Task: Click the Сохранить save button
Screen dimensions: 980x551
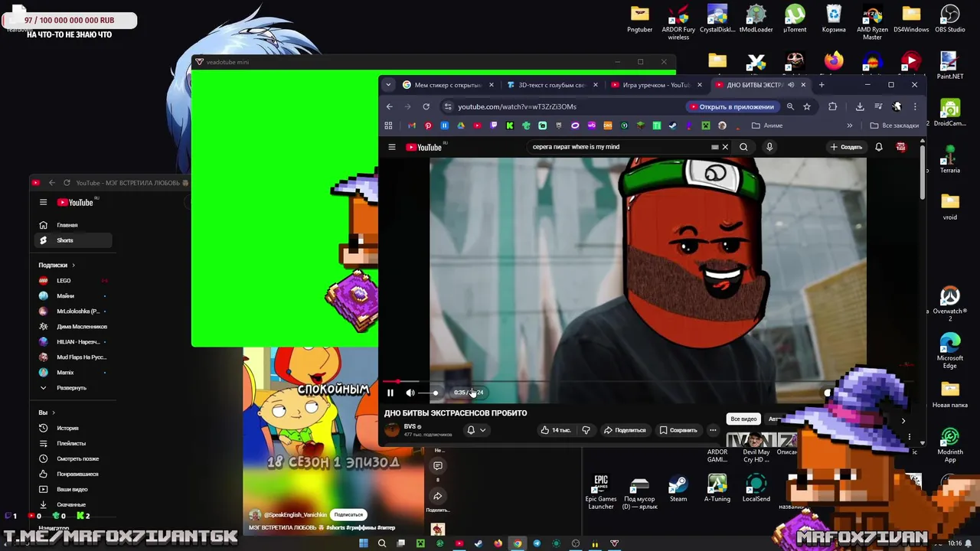Action: click(x=678, y=430)
